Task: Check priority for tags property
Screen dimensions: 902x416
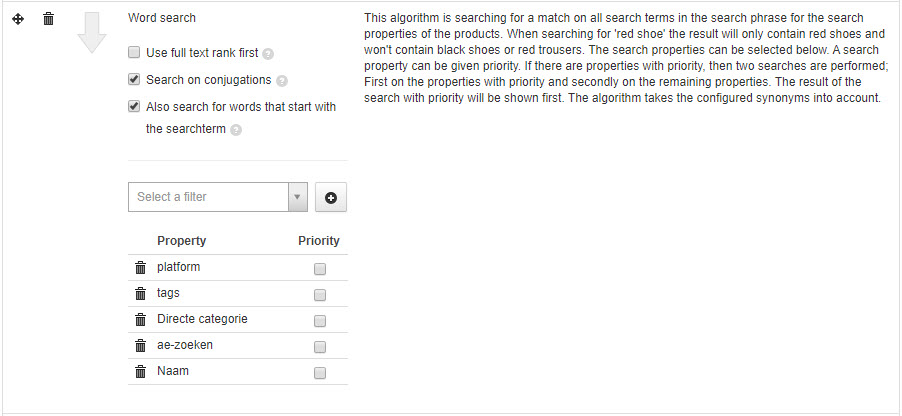Action: tap(320, 295)
